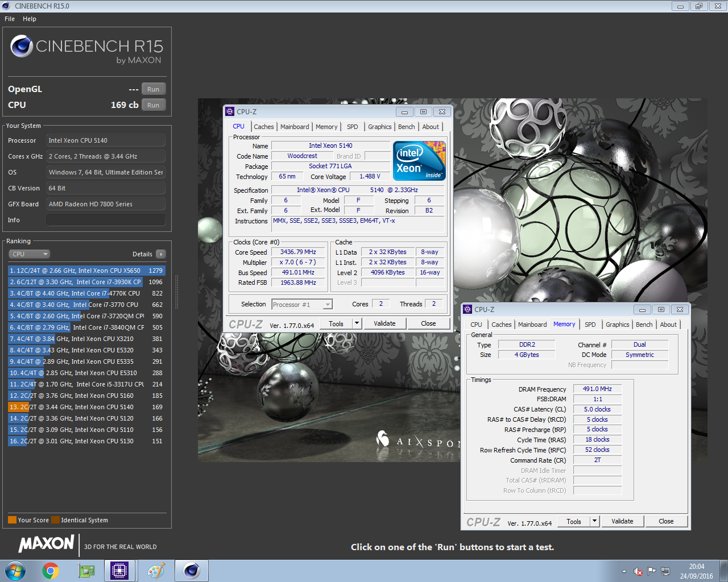Select highlighted ranking row Xeon CPU 5140
This screenshot has height=582, width=728.
(x=86, y=407)
